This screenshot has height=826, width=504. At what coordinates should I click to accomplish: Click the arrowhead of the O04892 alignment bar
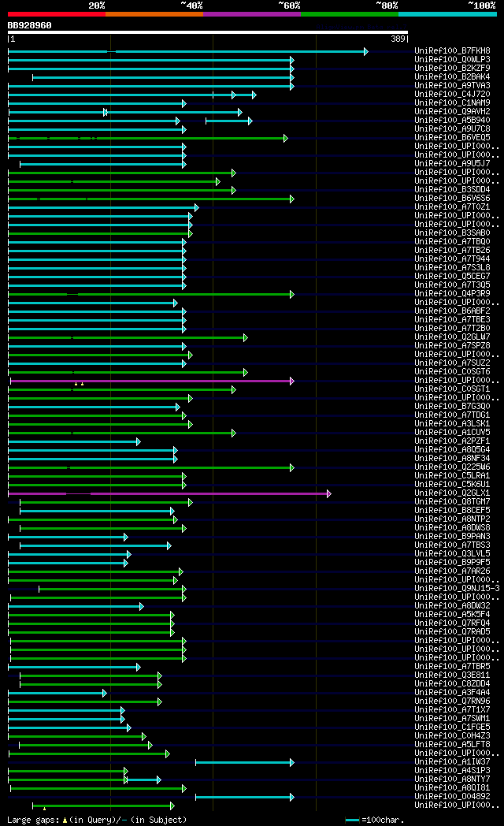click(292, 798)
